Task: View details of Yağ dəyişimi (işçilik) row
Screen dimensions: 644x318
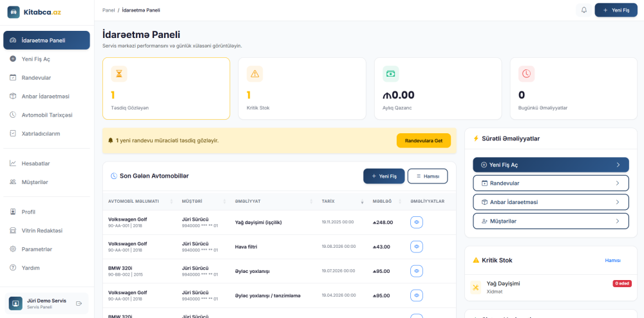Action: pos(417,222)
